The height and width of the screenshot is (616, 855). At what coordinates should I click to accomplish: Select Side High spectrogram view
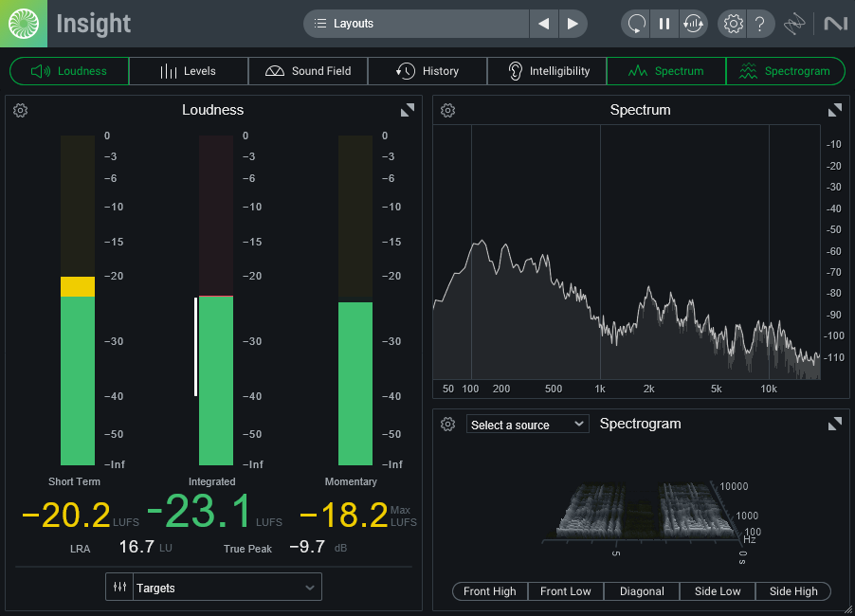(x=793, y=591)
